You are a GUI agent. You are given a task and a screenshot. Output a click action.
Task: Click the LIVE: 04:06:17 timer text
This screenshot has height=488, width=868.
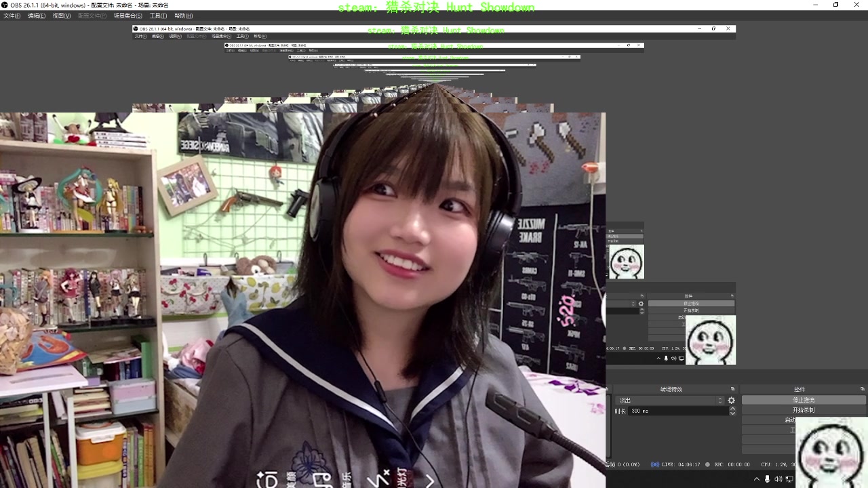682,465
